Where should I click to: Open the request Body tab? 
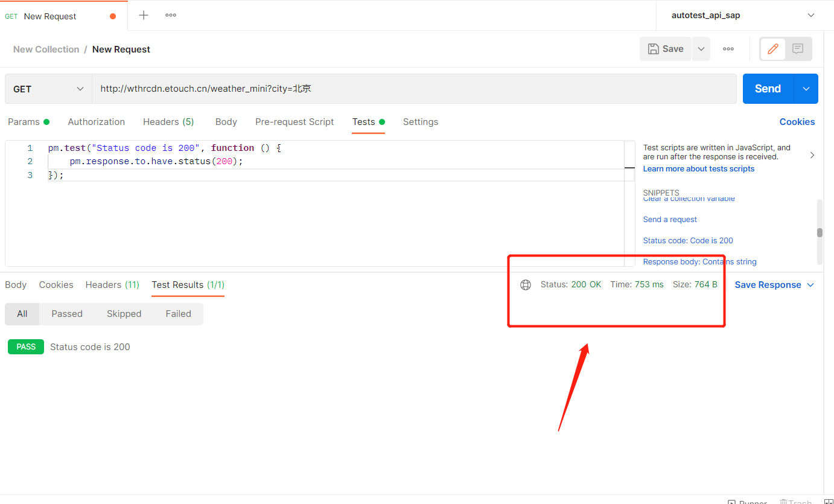(x=226, y=122)
